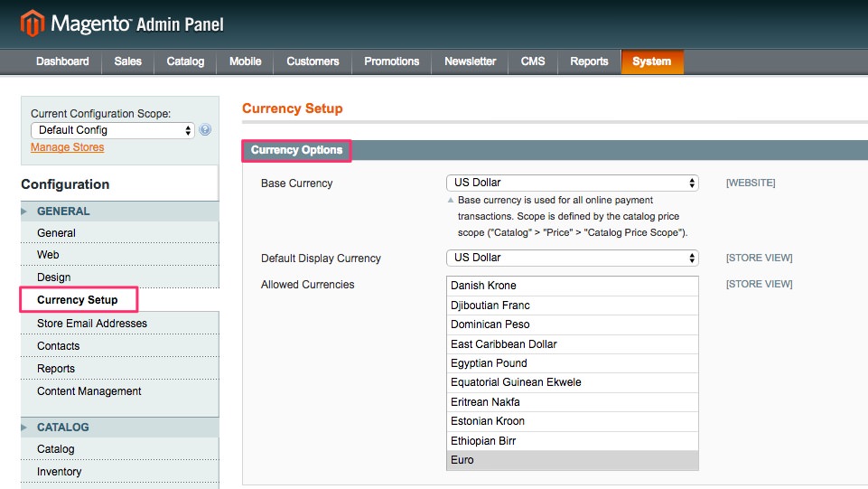Open General configuration page
Screen dimensions: 868x489
click(119, 232)
